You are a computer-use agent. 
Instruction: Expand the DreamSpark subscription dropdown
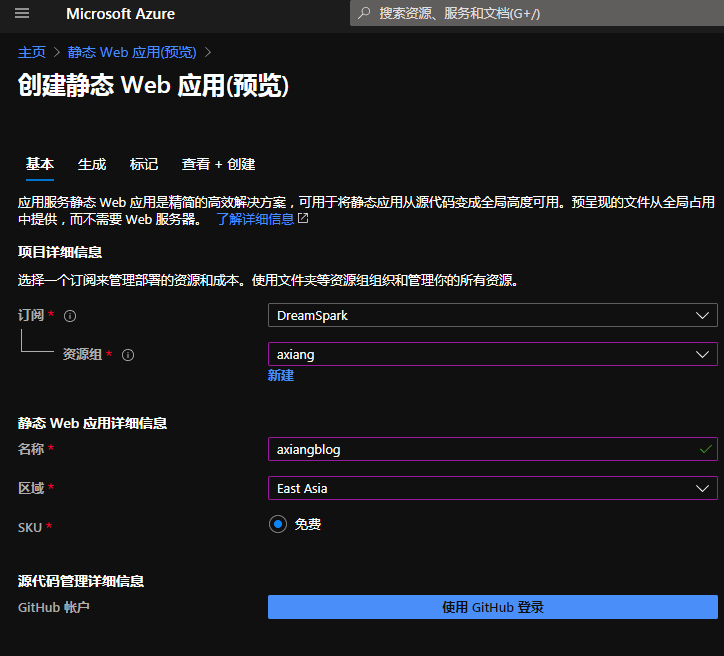point(493,315)
